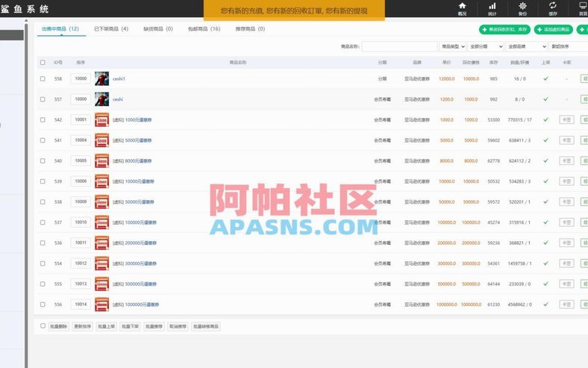This screenshot has height=368, width=588.
Task: Click the coupon icon in row 554
Action: (x=101, y=263)
